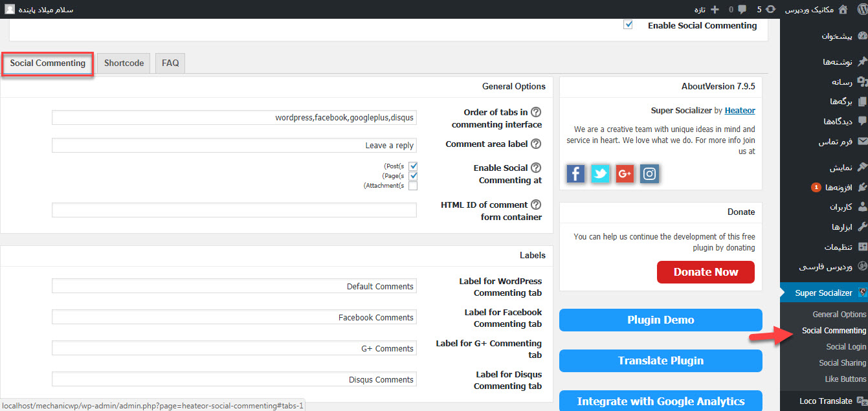Viewport: 868px width, 411px height.
Task: Switch to the Shortcode tab
Action: (x=124, y=63)
